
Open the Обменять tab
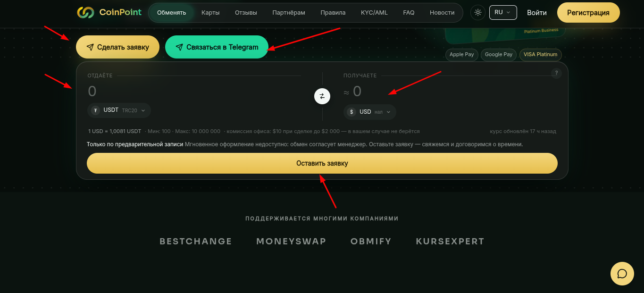coord(172,13)
